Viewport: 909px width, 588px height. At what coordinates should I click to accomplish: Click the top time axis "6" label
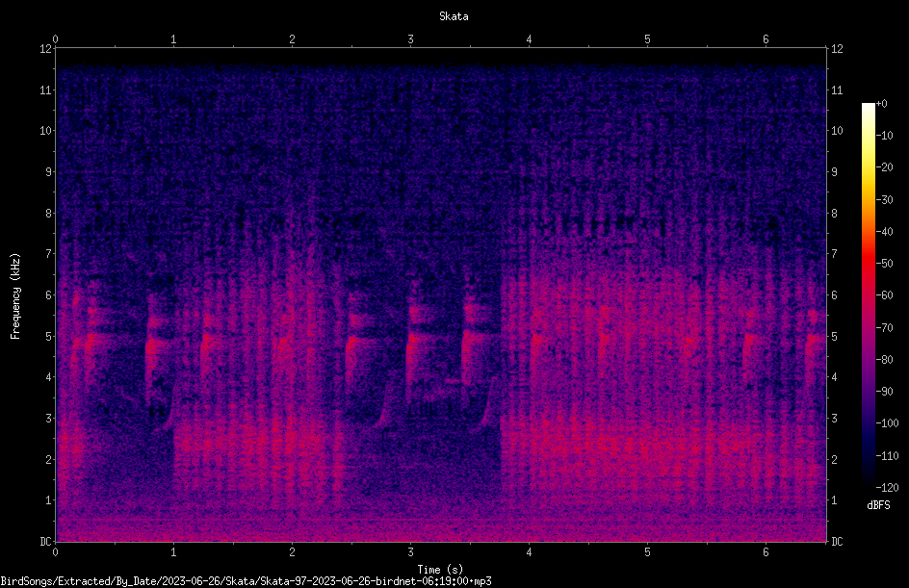(x=766, y=38)
